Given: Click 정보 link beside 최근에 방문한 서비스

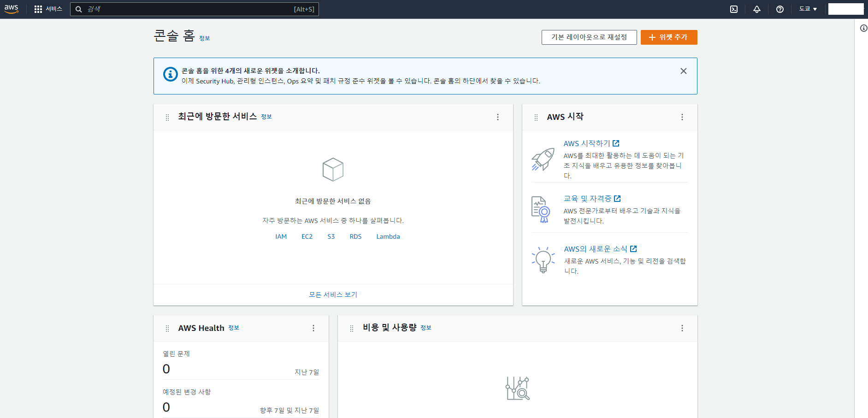Looking at the screenshot, I should 266,117.
